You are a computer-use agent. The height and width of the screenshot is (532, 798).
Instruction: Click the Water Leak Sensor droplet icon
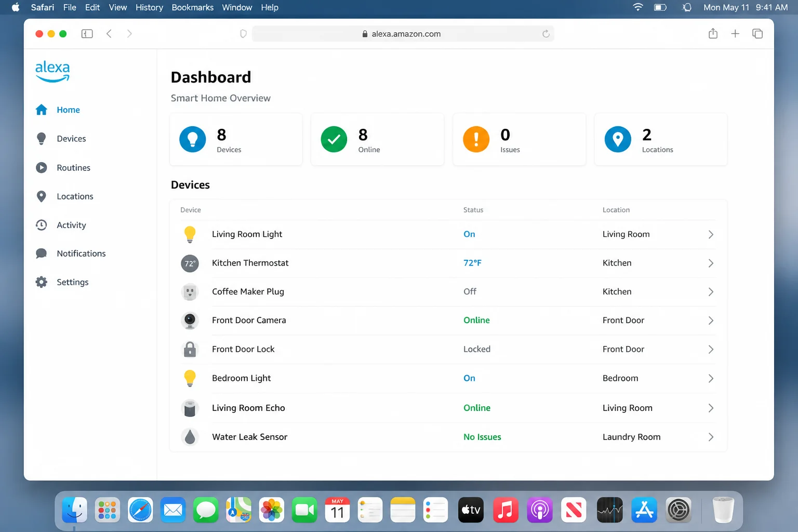(190, 437)
